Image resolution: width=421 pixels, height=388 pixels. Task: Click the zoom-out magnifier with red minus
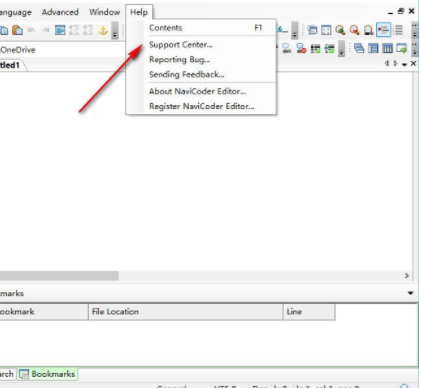(354, 30)
